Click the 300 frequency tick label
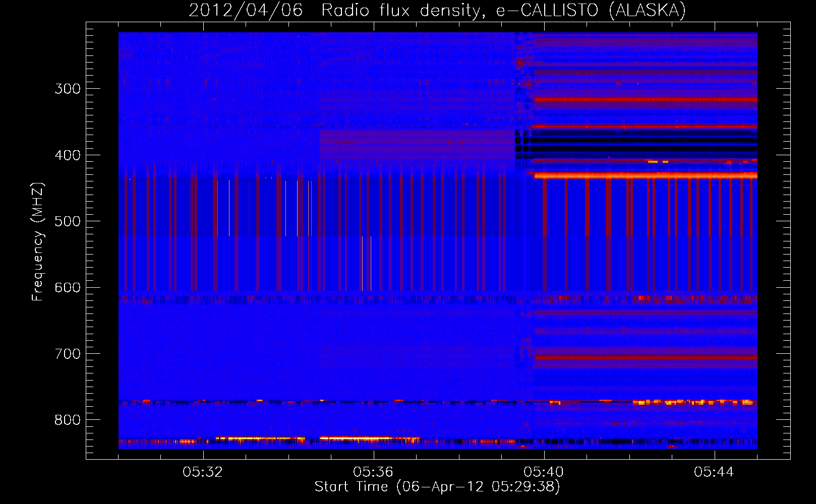The image size is (816, 504). tap(68, 89)
